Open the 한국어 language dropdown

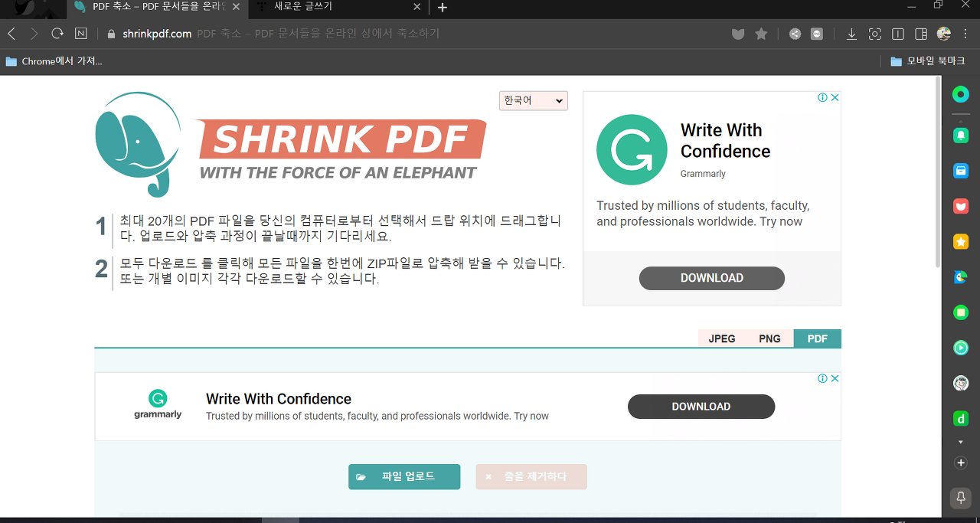pos(534,100)
